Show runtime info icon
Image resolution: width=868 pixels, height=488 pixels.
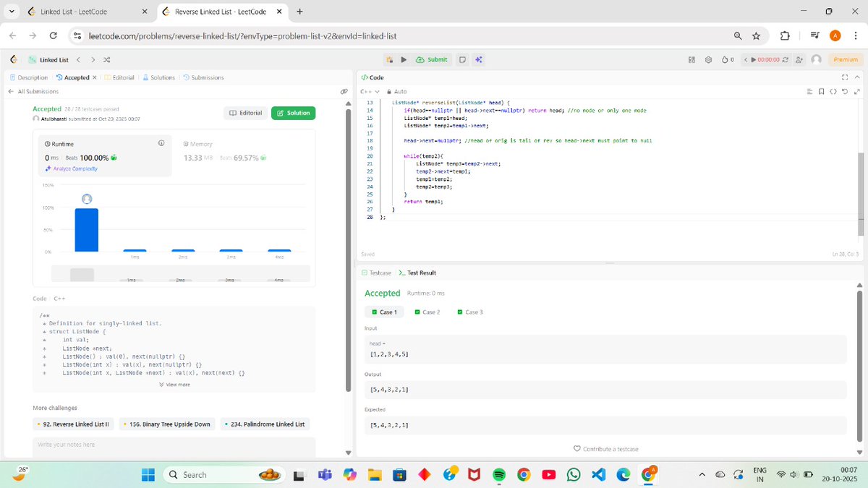[161, 143]
